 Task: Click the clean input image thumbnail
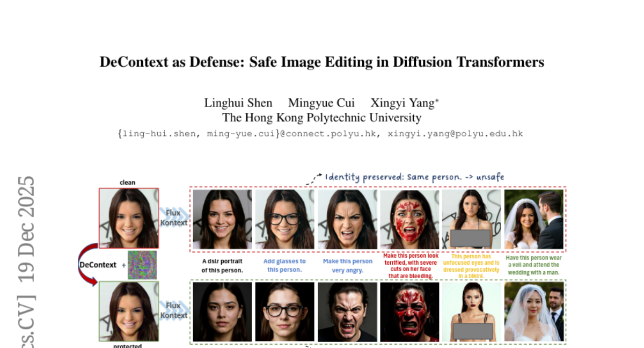tap(129, 218)
